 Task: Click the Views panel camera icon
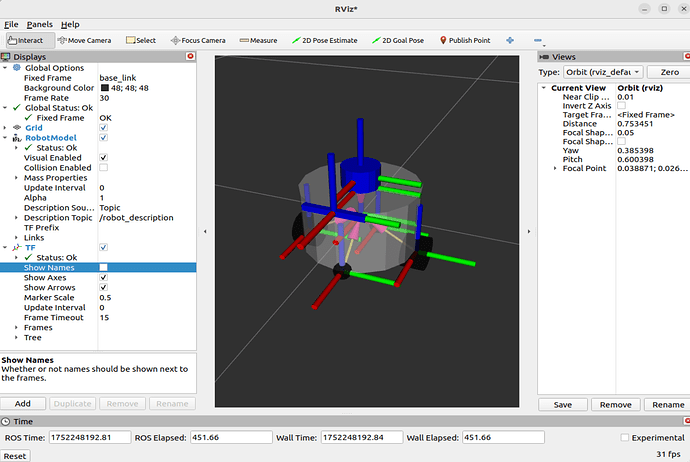tap(544, 57)
